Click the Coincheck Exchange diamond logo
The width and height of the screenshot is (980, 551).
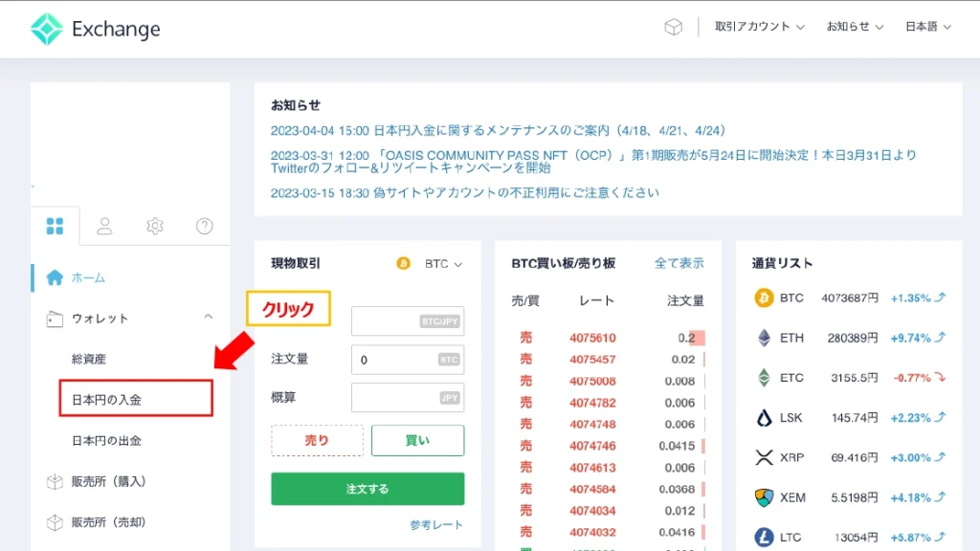pos(47,29)
